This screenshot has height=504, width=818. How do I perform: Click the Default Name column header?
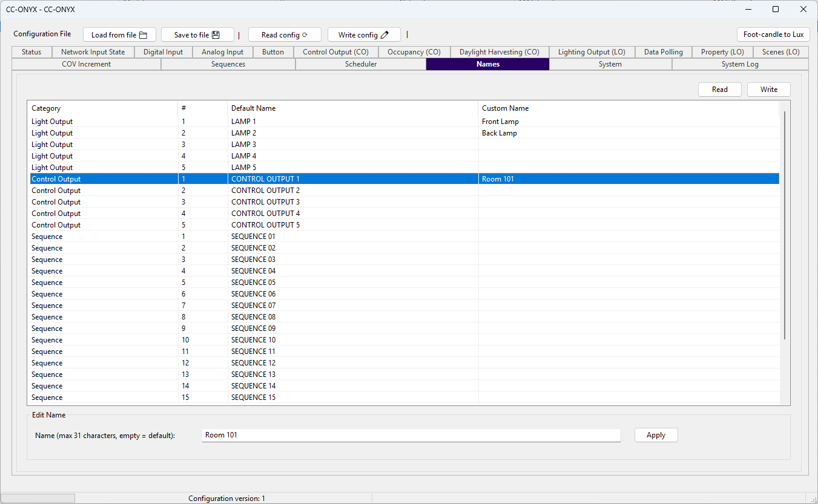click(353, 108)
